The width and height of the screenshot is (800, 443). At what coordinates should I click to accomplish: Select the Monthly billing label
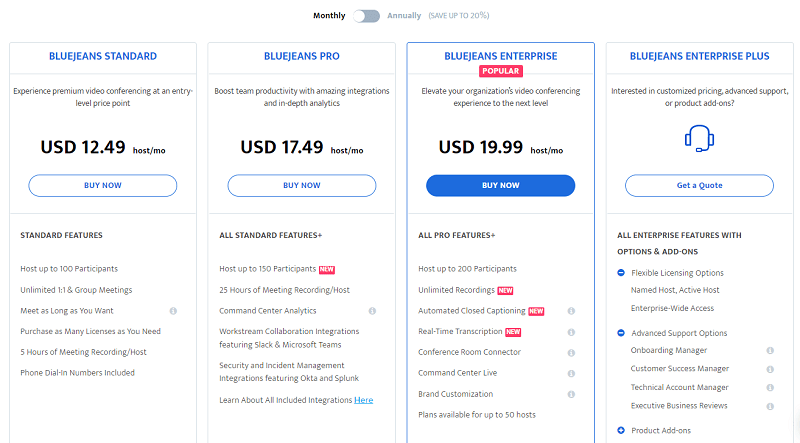(x=329, y=16)
